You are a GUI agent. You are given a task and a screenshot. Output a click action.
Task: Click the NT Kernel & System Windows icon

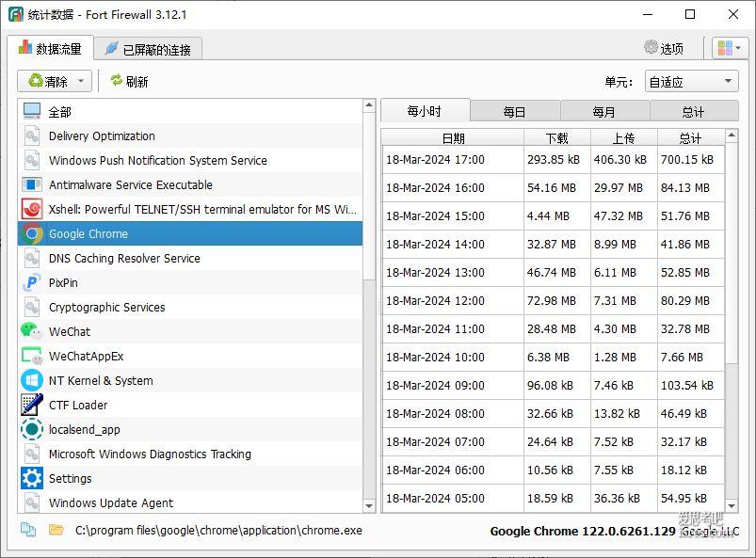tap(32, 381)
